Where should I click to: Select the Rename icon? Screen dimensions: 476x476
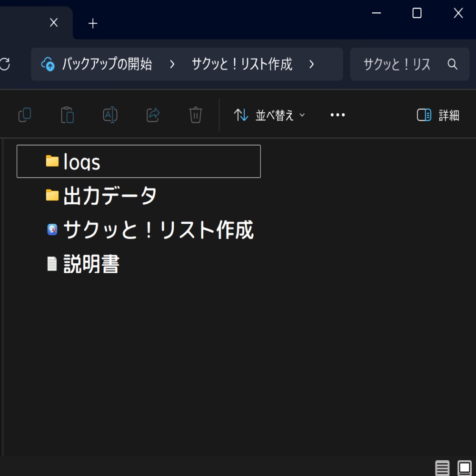coord(109,115)
